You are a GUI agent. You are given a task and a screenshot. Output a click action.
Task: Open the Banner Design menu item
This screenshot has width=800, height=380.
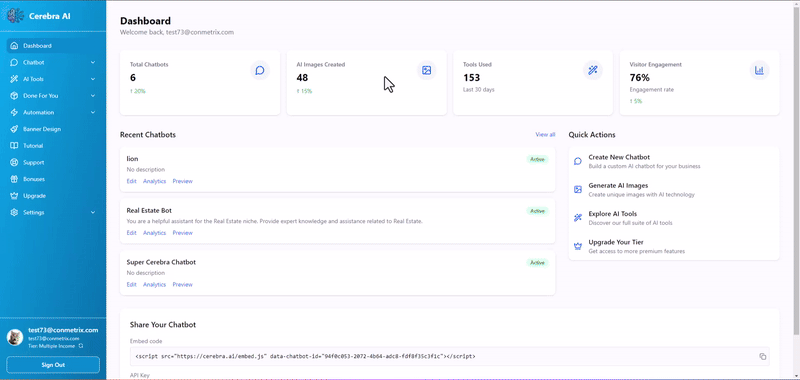tap(53, 129)
